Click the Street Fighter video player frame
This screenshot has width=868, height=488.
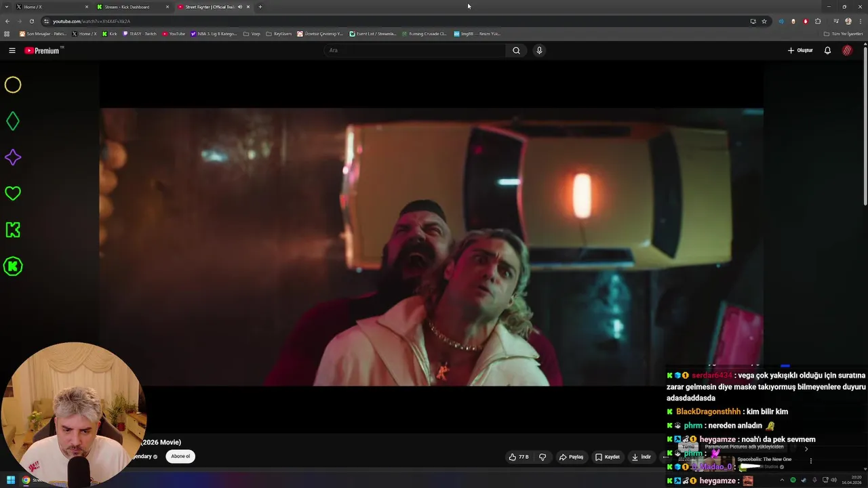click(431, 247)
